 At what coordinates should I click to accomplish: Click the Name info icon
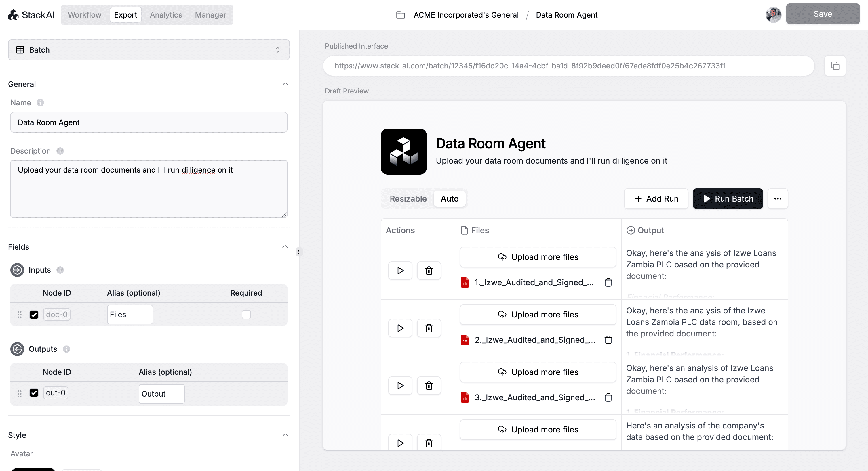(40, 103)
